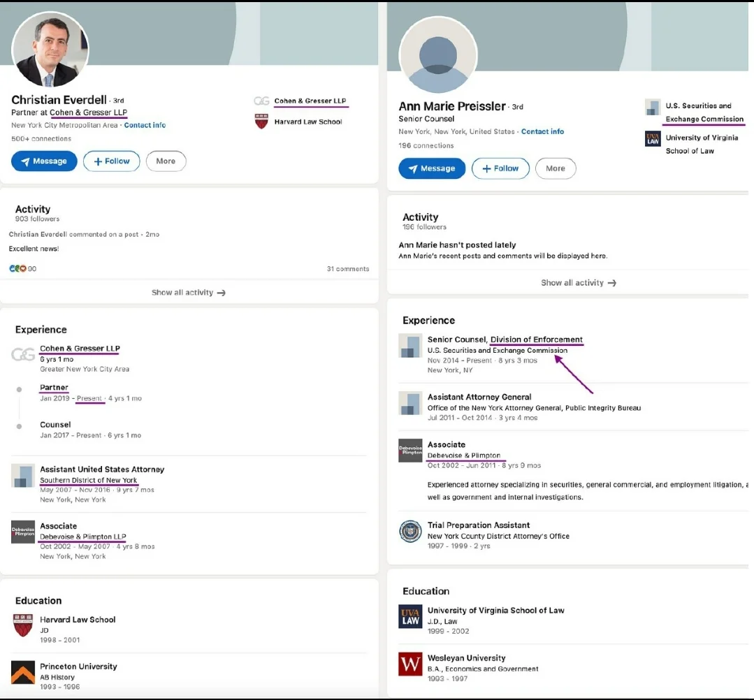Open the More menu on Christian Everdell's profile

click(166, 161)
